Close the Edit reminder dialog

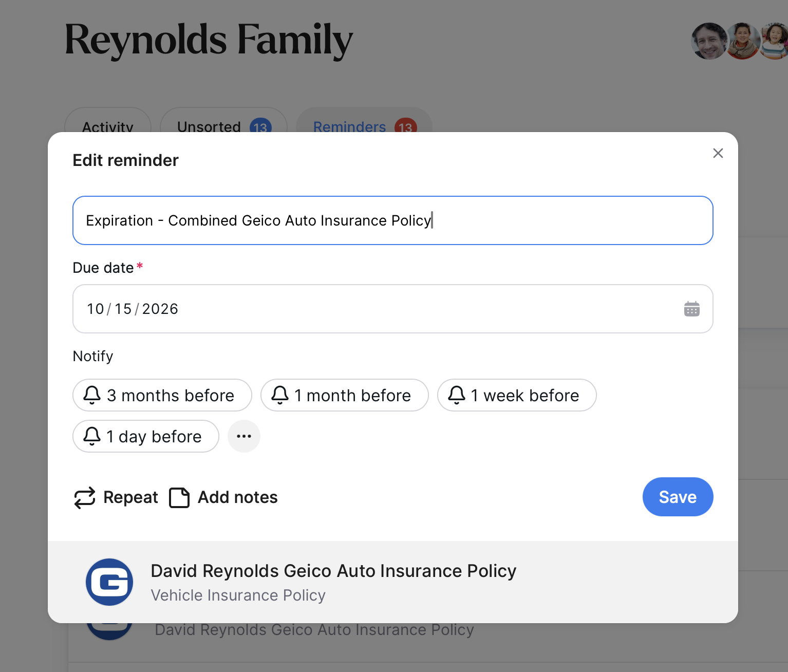pyautogui.click(x=718, y=153)
